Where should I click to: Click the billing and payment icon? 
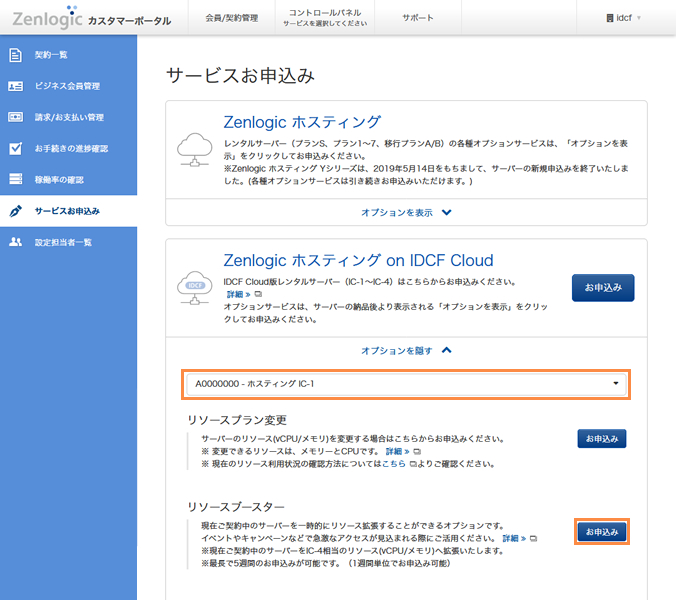(15, 117)
